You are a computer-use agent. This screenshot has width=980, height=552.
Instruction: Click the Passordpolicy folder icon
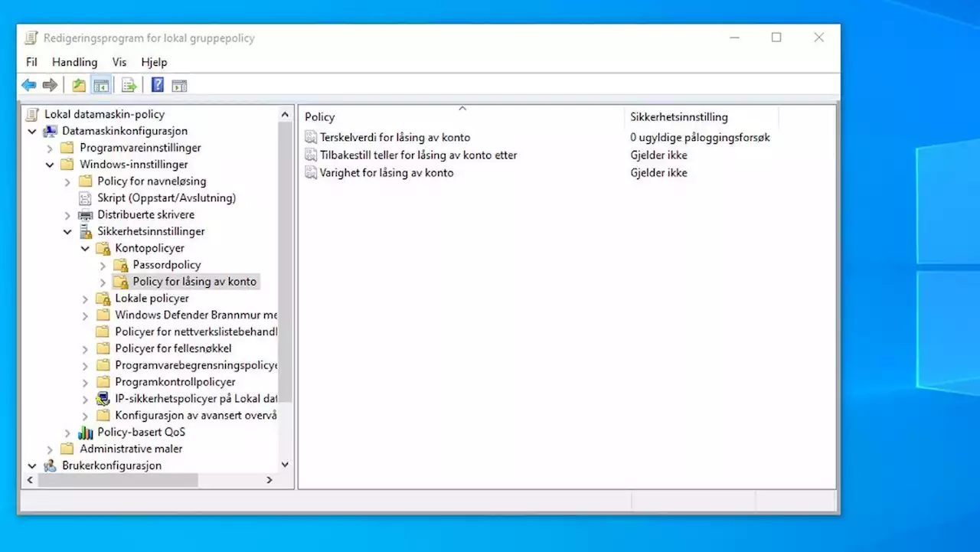120,265
